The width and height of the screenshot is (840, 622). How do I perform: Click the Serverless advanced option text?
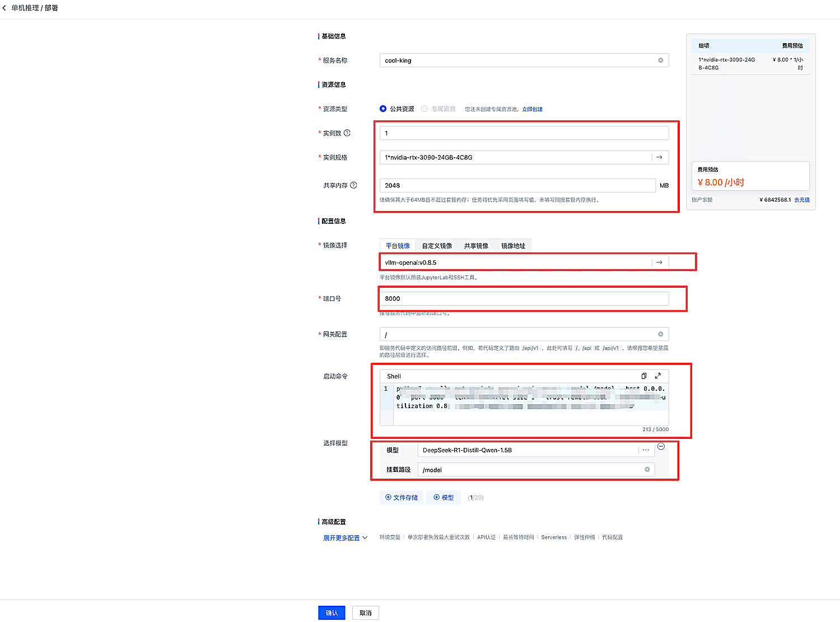pos(554,537)
